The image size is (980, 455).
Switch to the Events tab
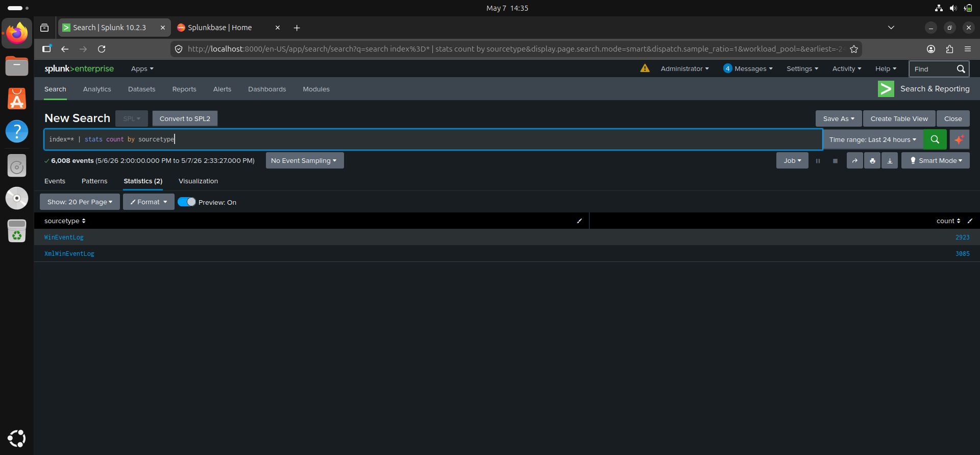pyautogui.click(x=55, y=181)
